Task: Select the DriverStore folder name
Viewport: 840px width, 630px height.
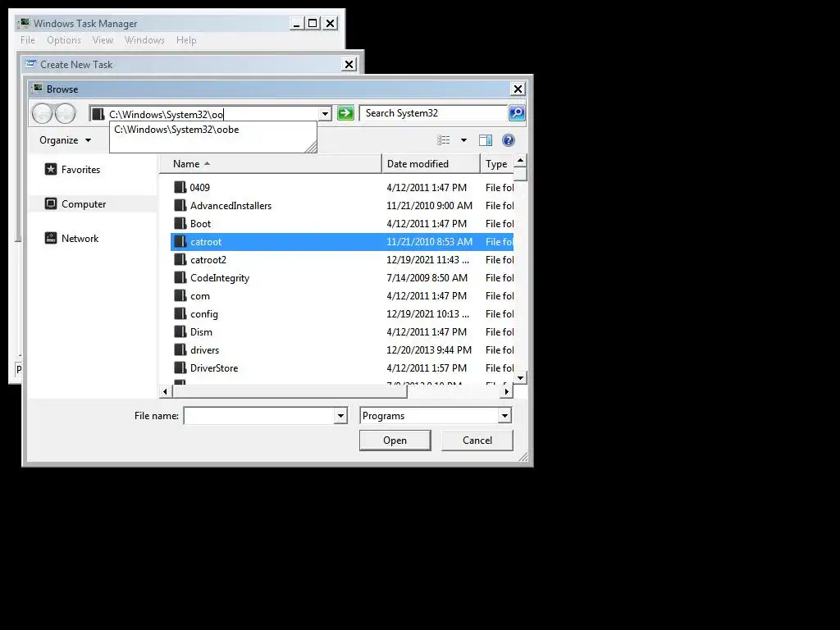Action: pyautogui.click(x=214, y=368)
